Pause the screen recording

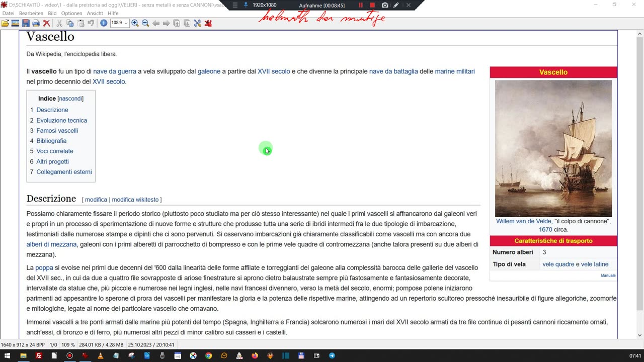point(361,5)
